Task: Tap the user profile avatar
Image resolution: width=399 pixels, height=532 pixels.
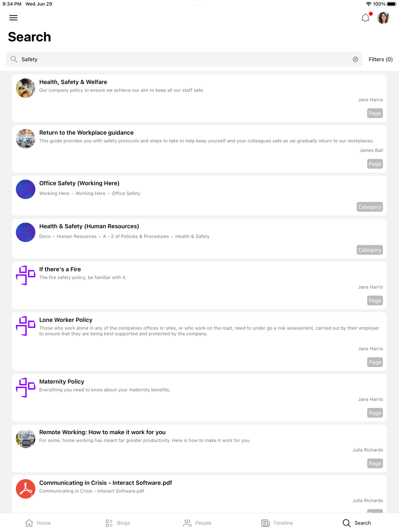Action: [383, 18]
